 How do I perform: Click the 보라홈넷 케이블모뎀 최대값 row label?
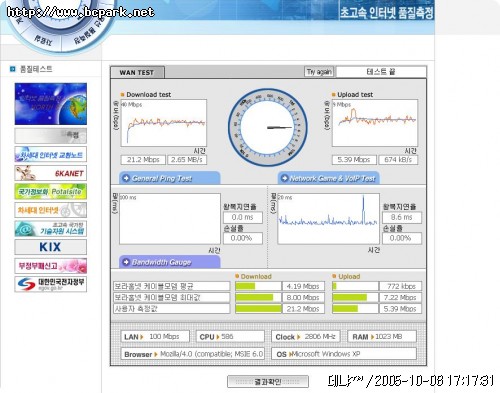click(x=171, y=297)
